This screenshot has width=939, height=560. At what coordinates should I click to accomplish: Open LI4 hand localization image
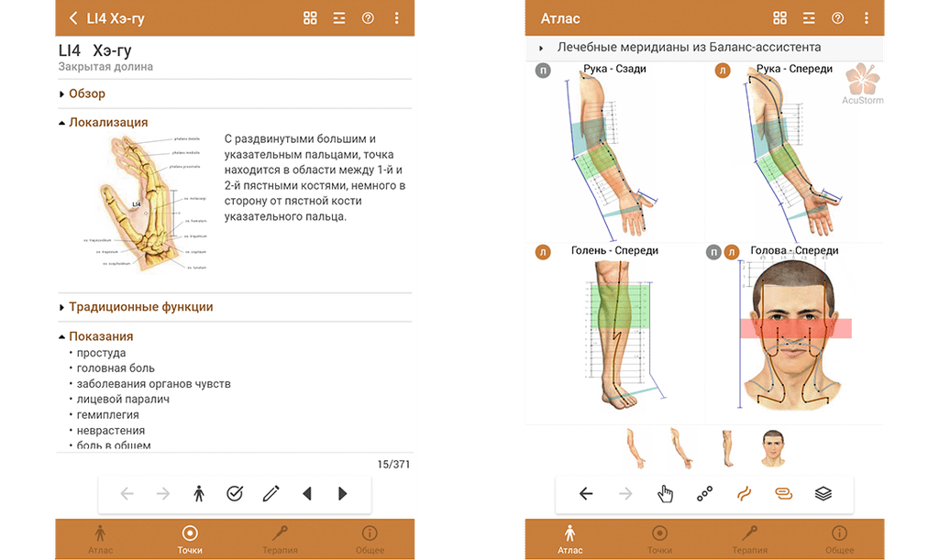pyautogui.click(x=146, y=203)
